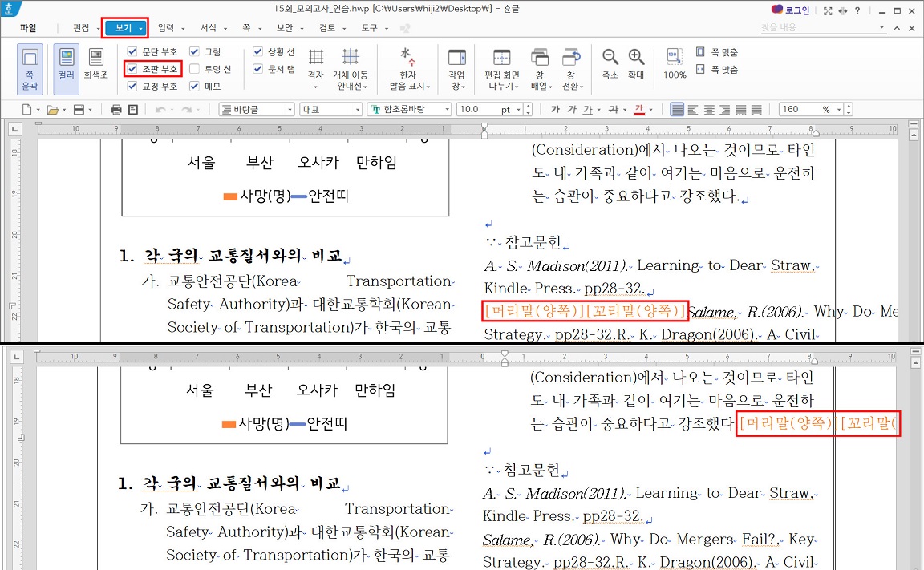Open a file with the folder icon

[x=52, y=110]
